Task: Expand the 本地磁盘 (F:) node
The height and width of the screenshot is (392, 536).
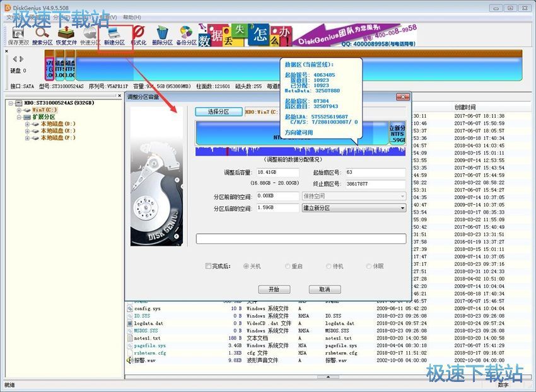Action: tap(27, 138)
